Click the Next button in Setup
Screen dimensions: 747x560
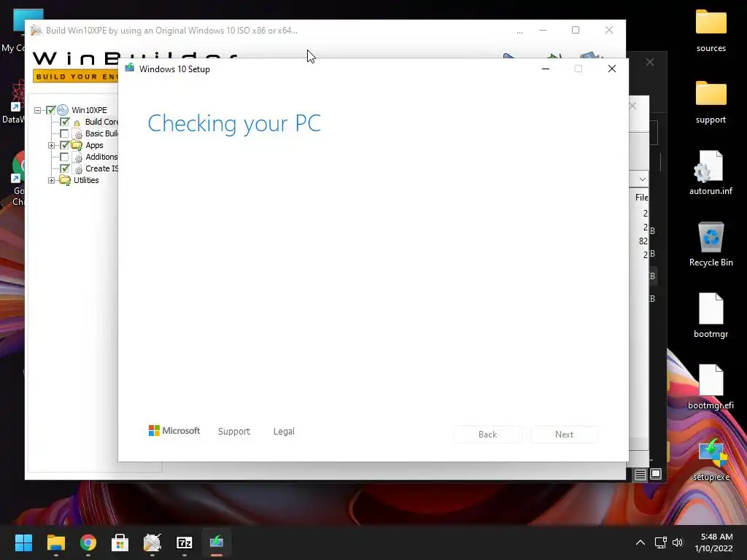coord(564,435)
